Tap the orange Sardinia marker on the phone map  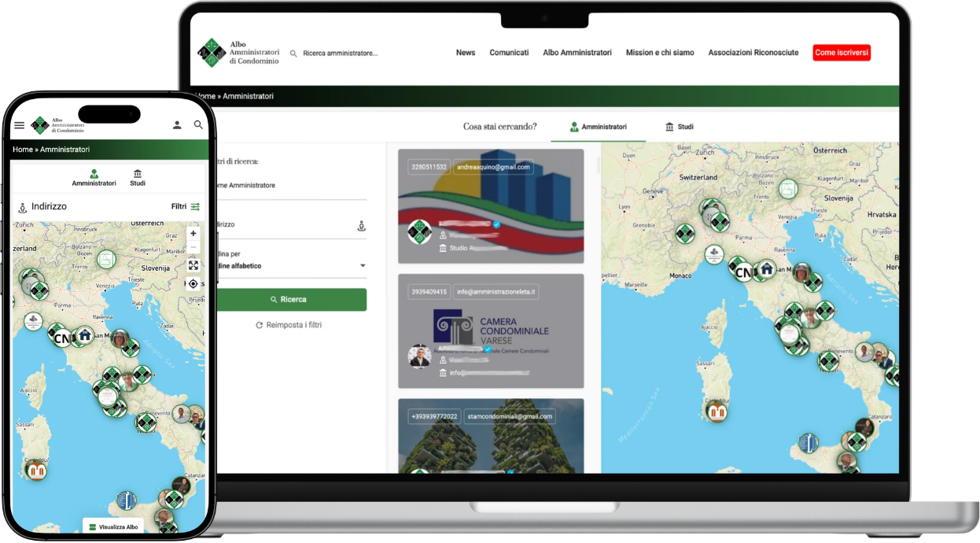pos(36,471)
